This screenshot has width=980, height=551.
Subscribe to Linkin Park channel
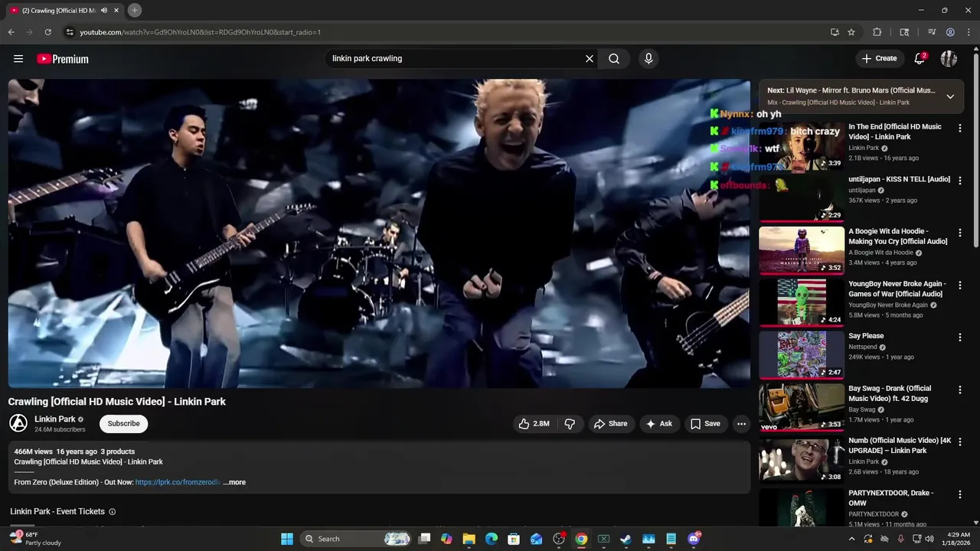(x=123, y=424)
